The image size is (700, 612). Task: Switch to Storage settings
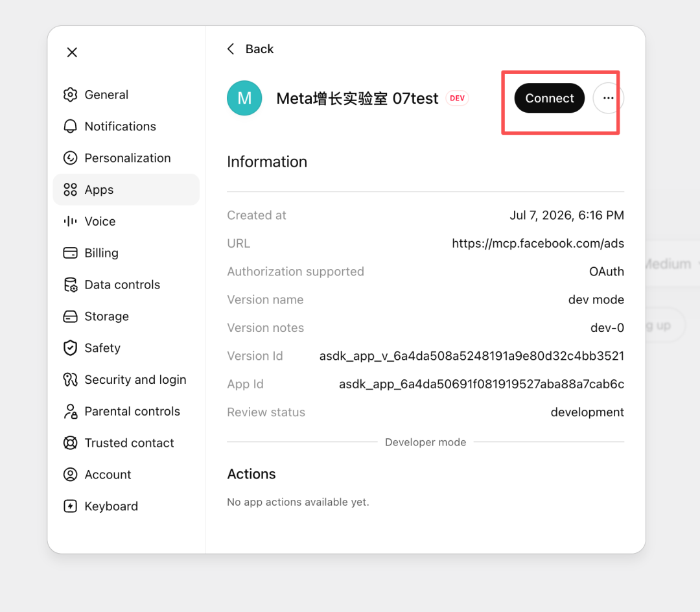click(x=126, y=316)
